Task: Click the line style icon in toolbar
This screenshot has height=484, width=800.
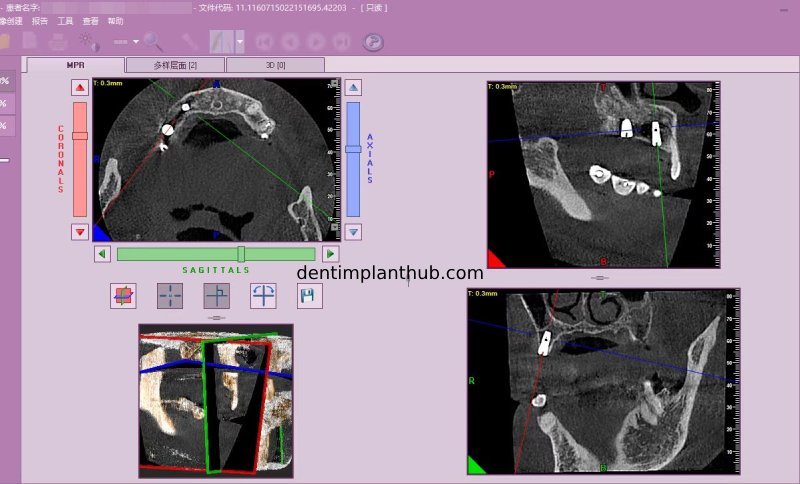Action: click(x=121, y=42)
